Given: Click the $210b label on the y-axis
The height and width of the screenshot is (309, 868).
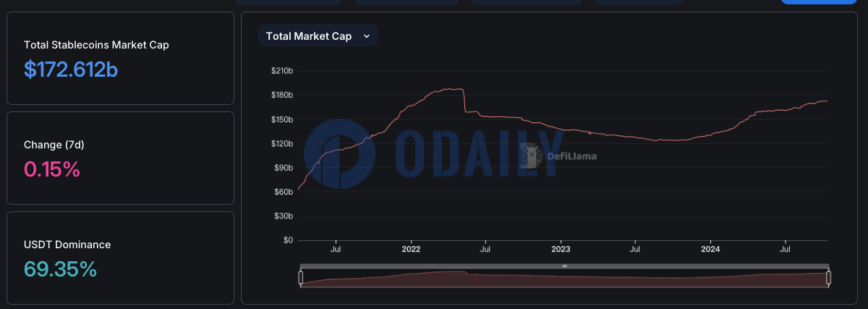Looking at the screenshot, I should click(x=281, y=71).
